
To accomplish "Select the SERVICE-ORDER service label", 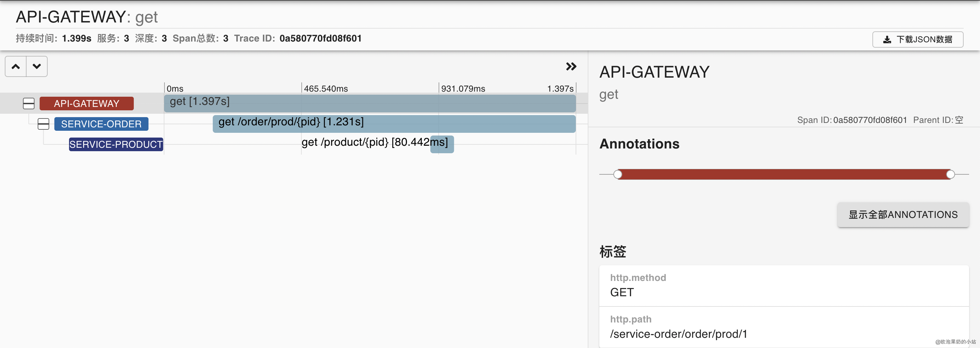I will click(101, 124).
